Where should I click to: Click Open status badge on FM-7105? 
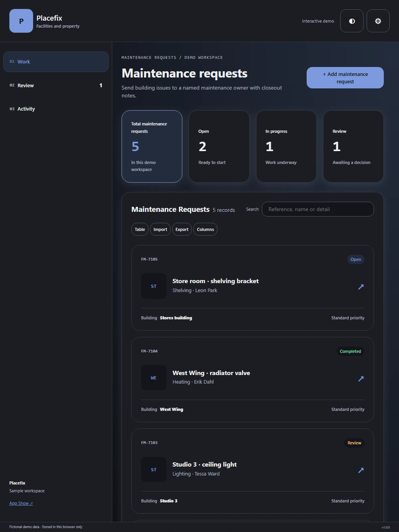point(356,259)
